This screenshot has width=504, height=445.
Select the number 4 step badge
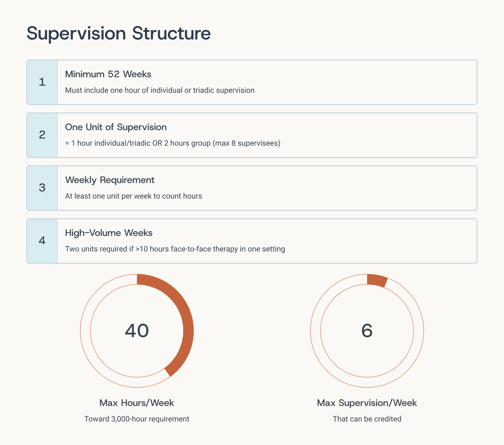42,241
